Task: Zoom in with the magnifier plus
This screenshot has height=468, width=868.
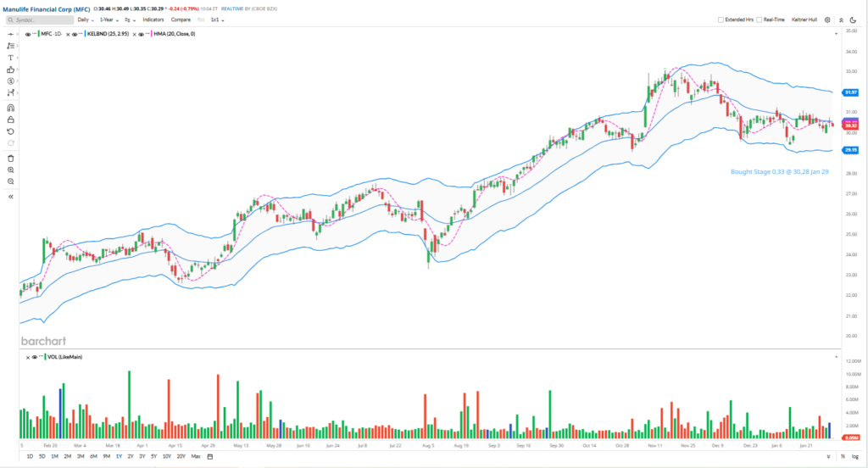Action: click(x=10, y=170)
